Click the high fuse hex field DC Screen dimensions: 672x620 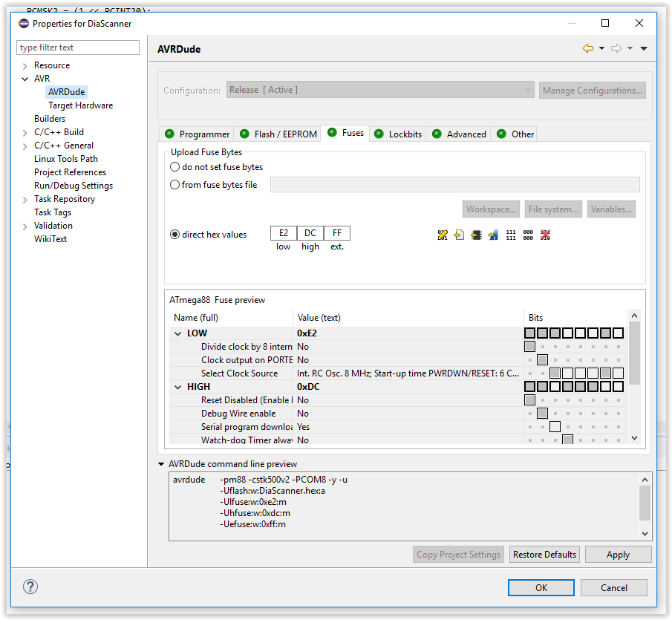click(310, 233)
